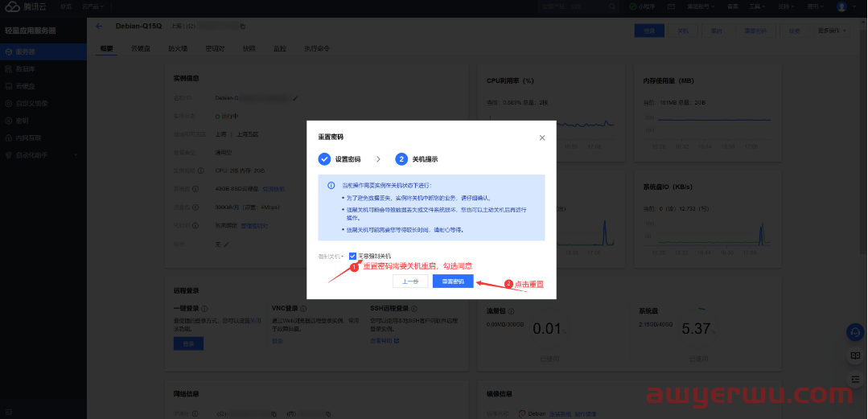This screenshot has width=868, height=419.
Task: Go back using the blue arrow icon
Action: [99, 26]
